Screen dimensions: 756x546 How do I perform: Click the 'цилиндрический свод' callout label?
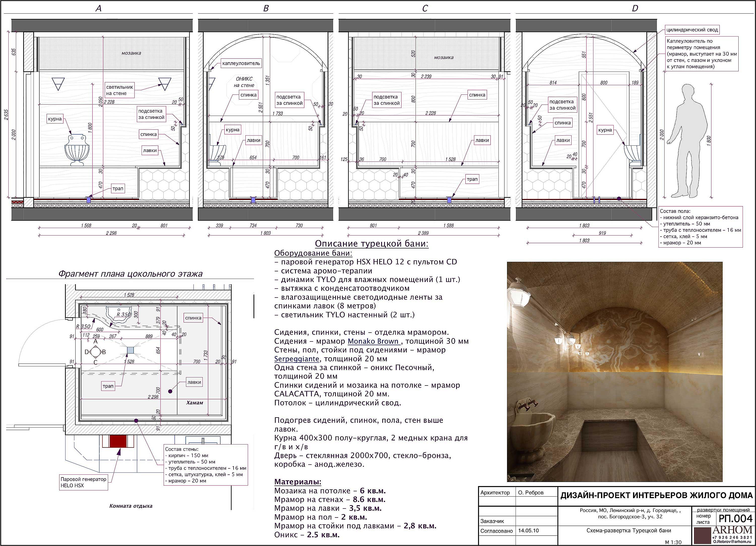[692, 30]
